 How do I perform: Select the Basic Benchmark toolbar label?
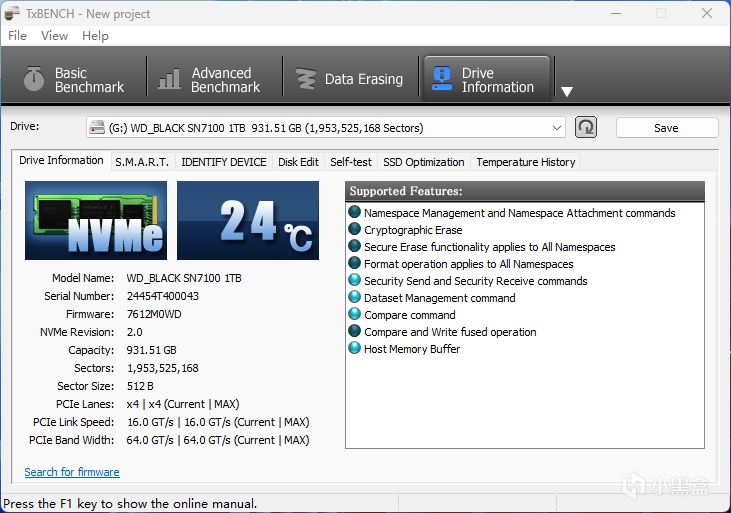[x=89, y=80]
